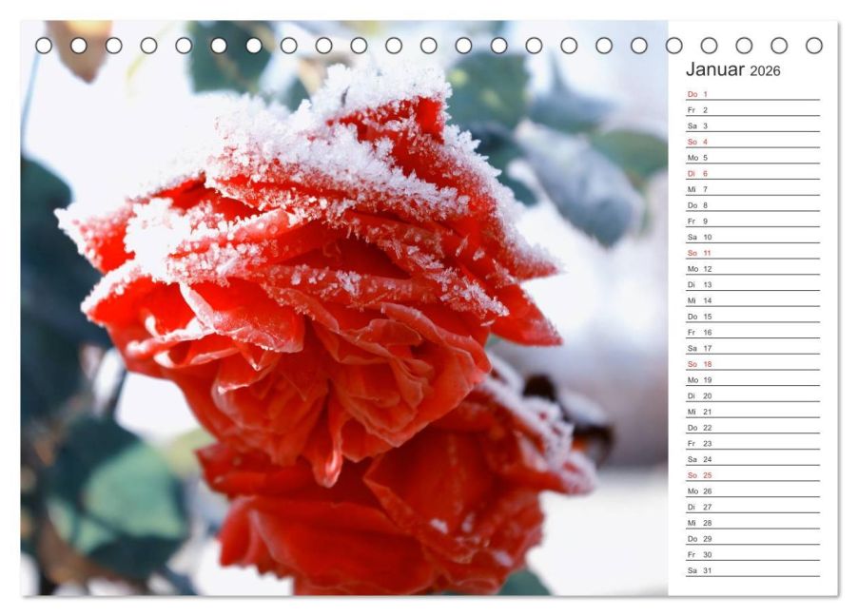Click the Januar 2026 month heading
Viewport: 858px width, 616px height.
732,69
